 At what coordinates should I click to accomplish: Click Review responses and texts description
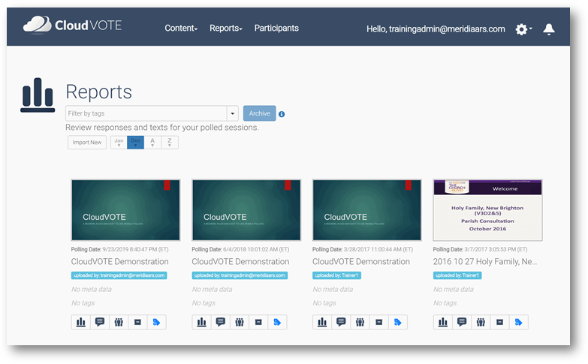tap(162, 128)
